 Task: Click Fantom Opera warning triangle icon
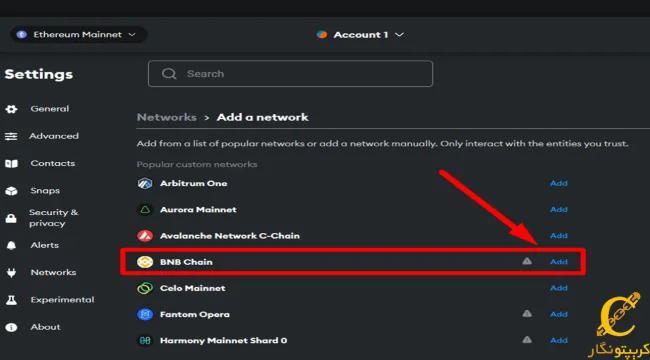[x=527, y=314]
